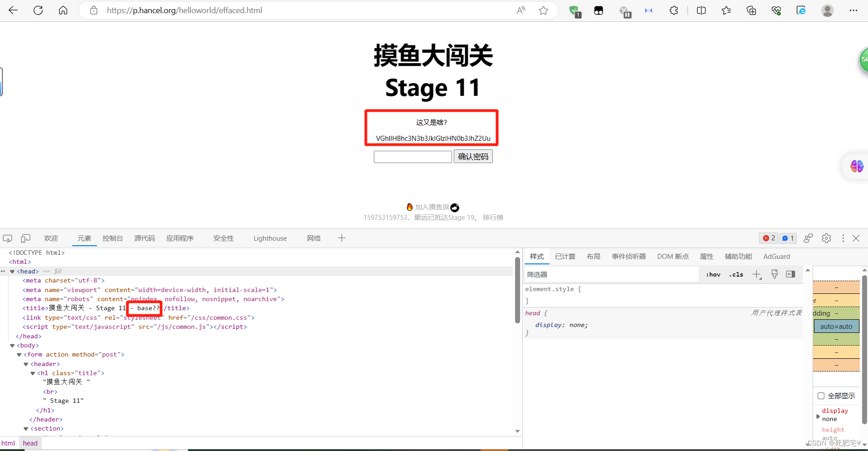The image size is (868, 451).
Task: Open the 应用程序 tab
Action: click(180, 238)
